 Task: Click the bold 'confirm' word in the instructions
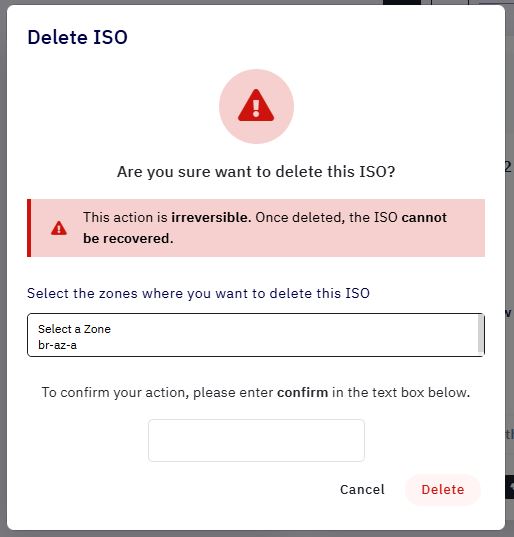tap(302, 392)
